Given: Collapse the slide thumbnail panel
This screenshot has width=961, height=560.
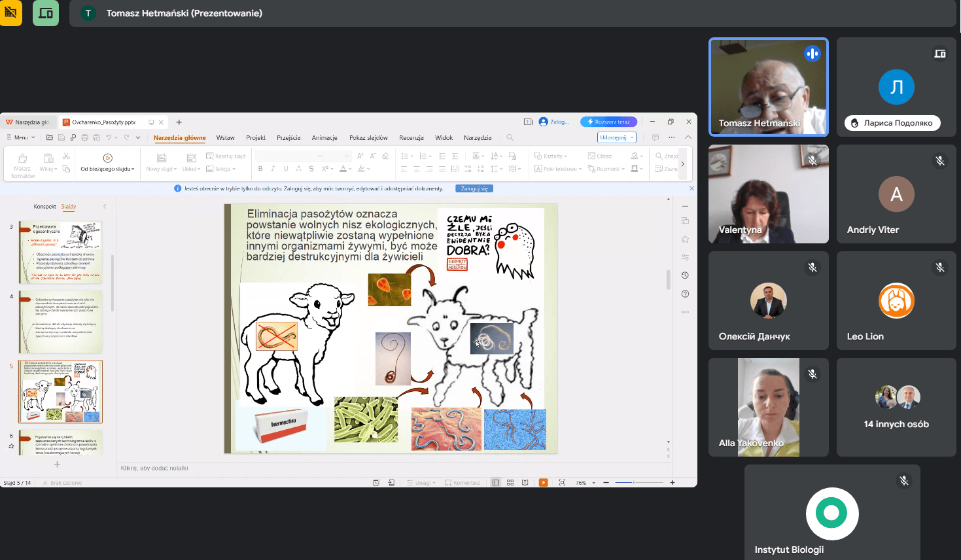Looking at the screenshot, I should tap(105, 206).
